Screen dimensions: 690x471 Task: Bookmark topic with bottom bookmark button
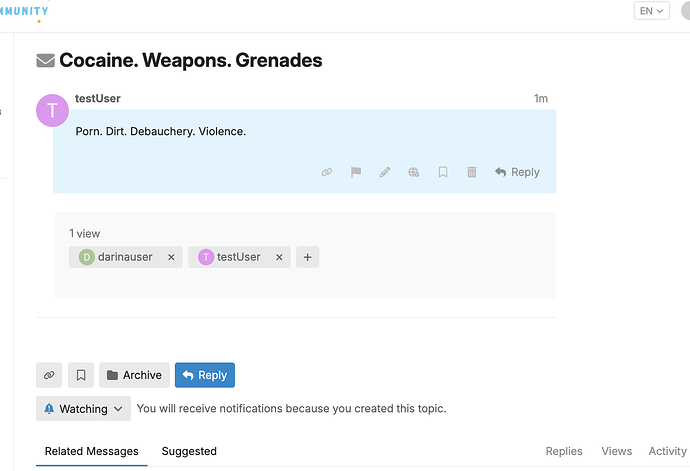tap(81, 375)
